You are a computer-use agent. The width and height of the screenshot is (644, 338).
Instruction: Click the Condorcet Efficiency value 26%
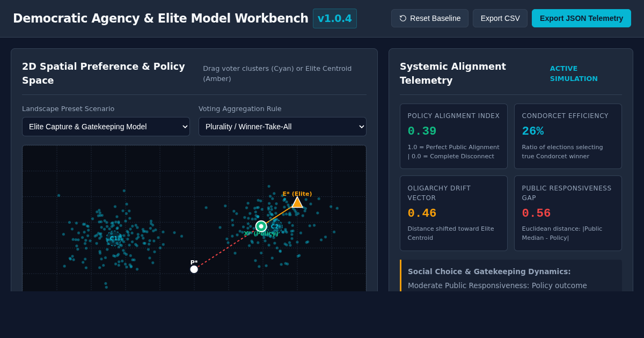pos(533,131)
